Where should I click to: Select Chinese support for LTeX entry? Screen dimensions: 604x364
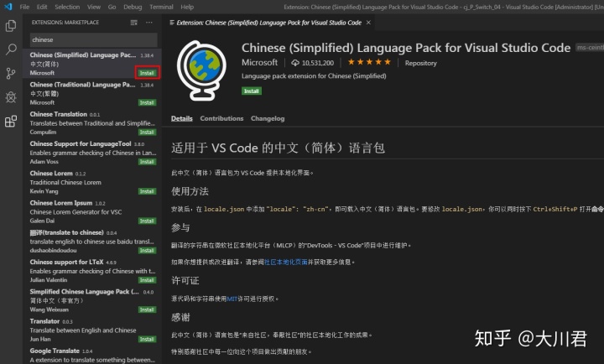[92, 271]
